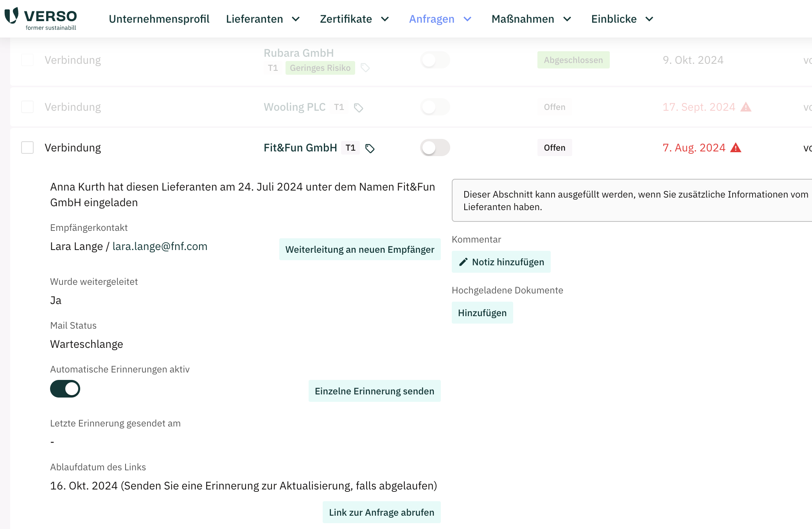Click Verbindung text in Fit&Fun GmbH row

point(73,148)
